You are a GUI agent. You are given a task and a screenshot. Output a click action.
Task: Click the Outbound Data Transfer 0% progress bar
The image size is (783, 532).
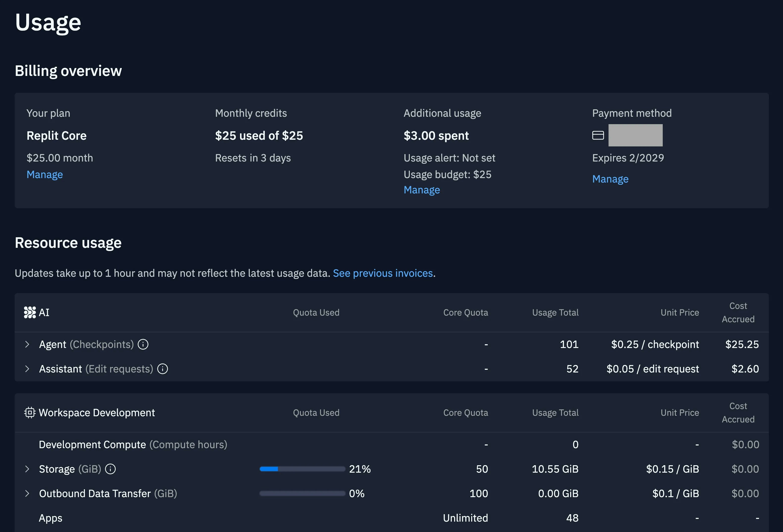click(x=302, y=493)
